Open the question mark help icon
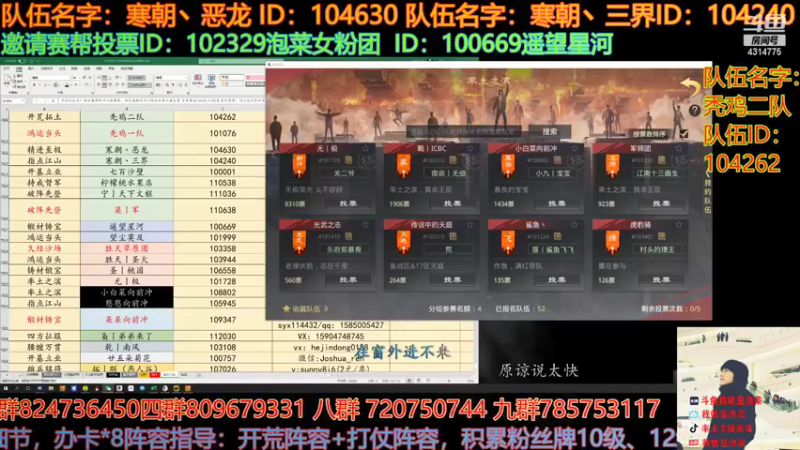This screenshot has height=450, width=800. pos(694,110)
